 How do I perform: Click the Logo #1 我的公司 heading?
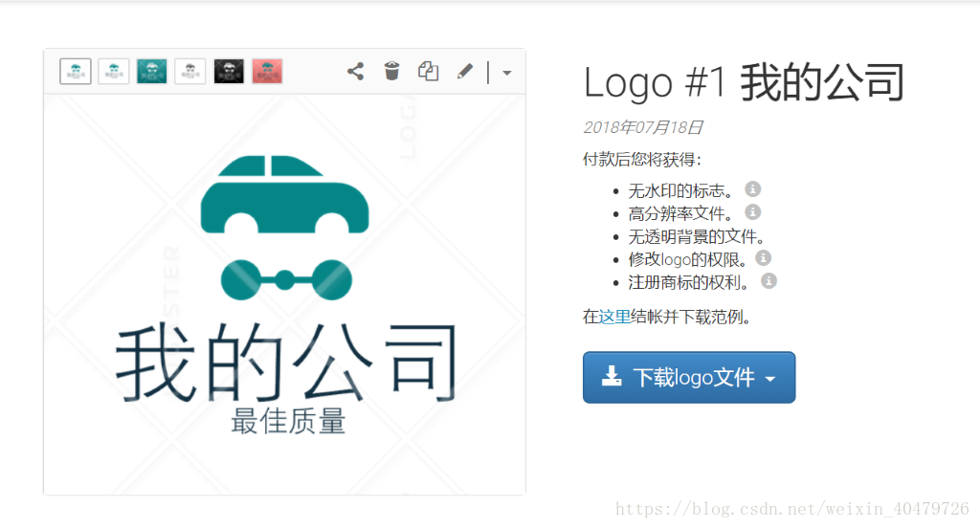click(x=745, y=82)
